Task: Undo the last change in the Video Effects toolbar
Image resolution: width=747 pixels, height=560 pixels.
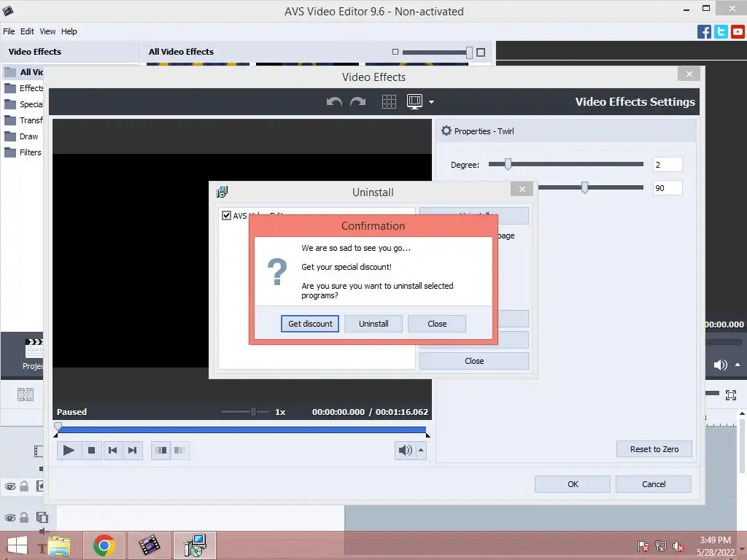Action: (x=334, y=101)
